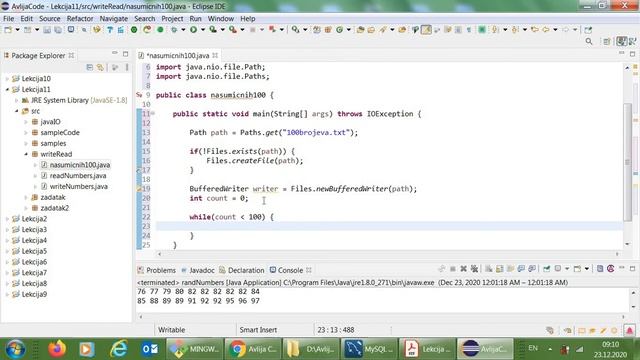This screenshot has height=360, width=640.
Task: Toggle Word Wrap in Console toolbar
Action: 510,269
